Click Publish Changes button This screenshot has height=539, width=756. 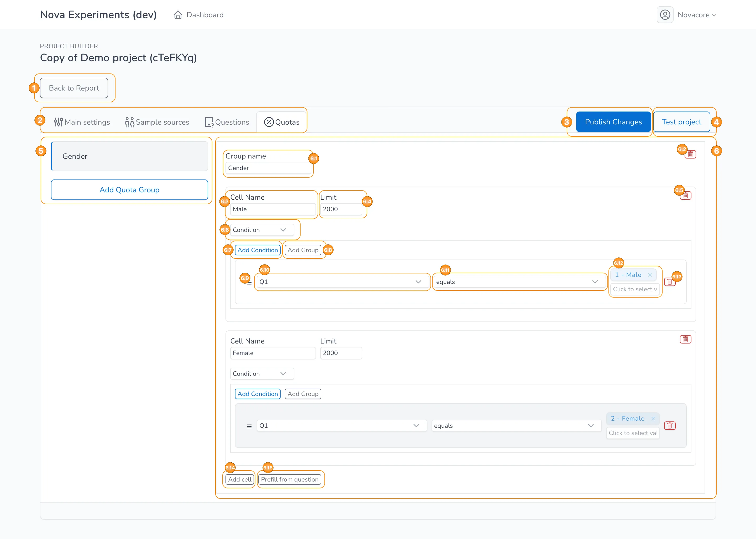click(613, 122)
